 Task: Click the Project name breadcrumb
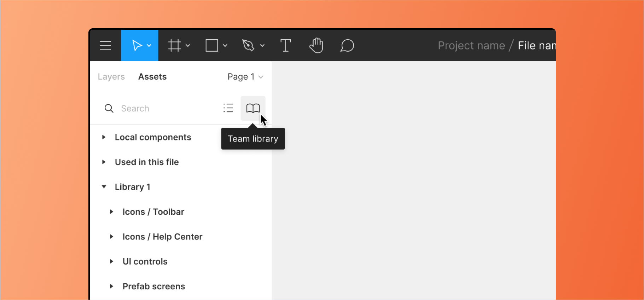471,46
